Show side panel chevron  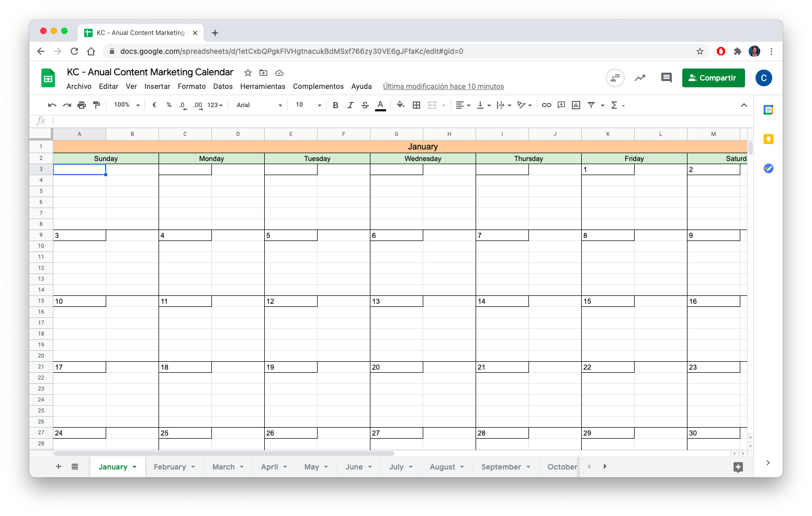click(768, 463)
